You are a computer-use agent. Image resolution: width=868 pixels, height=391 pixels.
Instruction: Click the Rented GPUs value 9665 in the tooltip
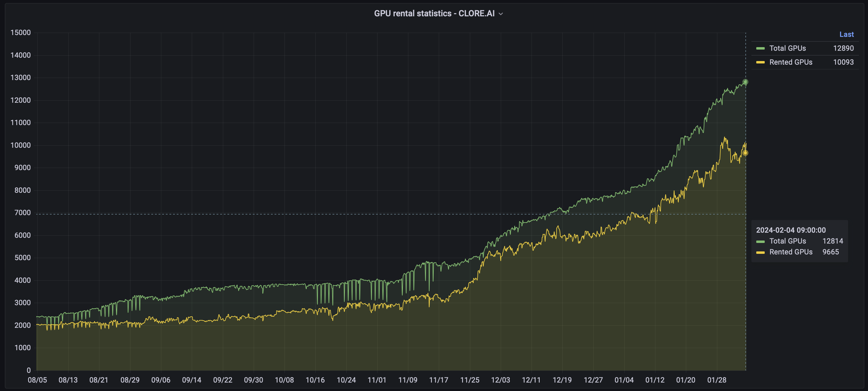[x=830, y=252]
